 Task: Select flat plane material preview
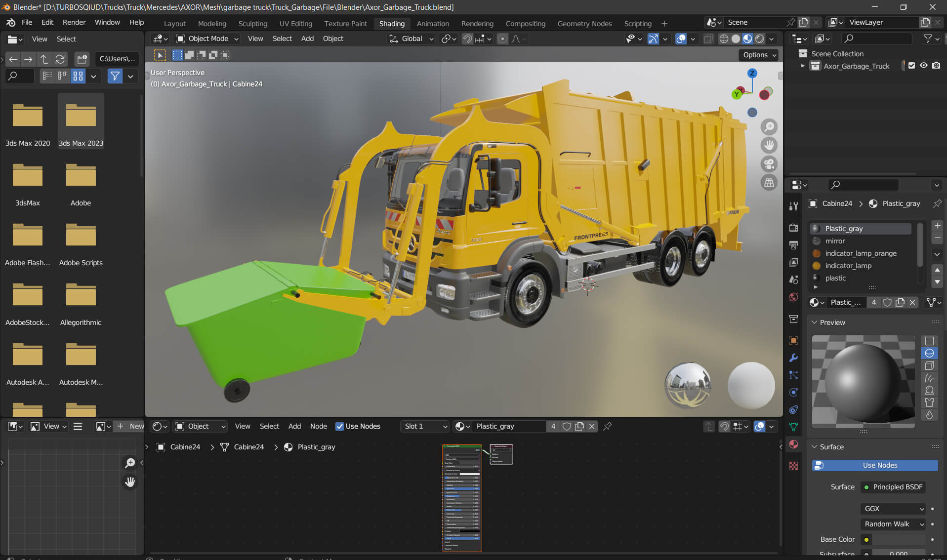[929, 341]
